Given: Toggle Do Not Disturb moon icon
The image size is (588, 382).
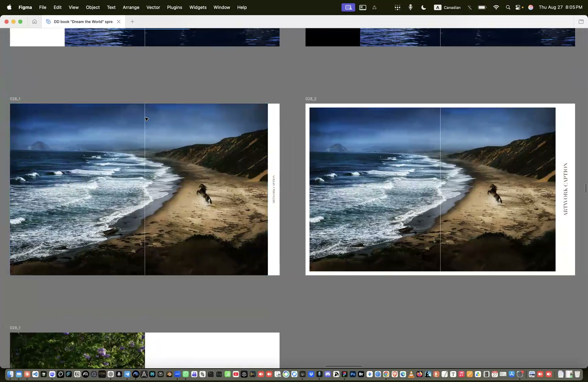Looking at the screenshot, I should [424, 7].
